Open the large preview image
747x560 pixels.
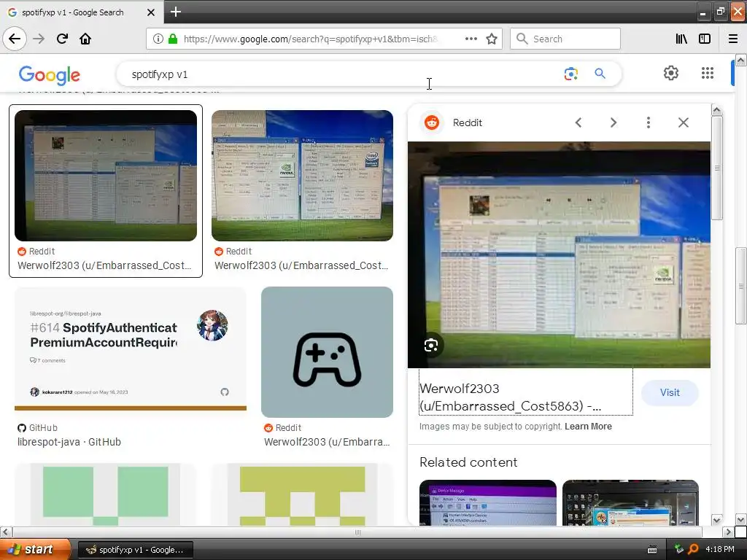(559, 254)
